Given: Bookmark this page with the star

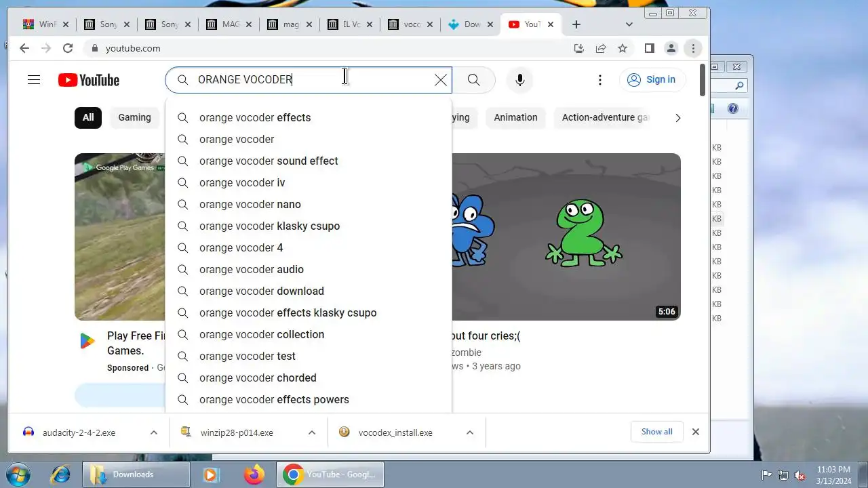Looking at the screenshot, I should 622,48.
